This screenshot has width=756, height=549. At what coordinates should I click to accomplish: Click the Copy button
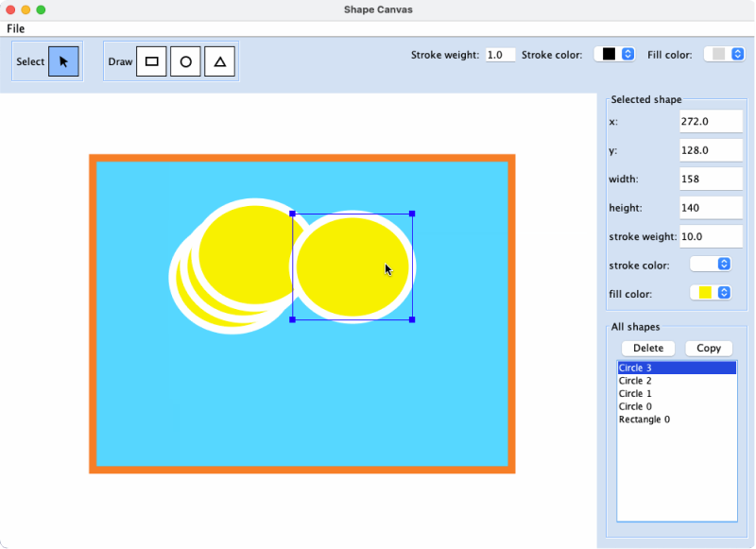pos(708,348)
